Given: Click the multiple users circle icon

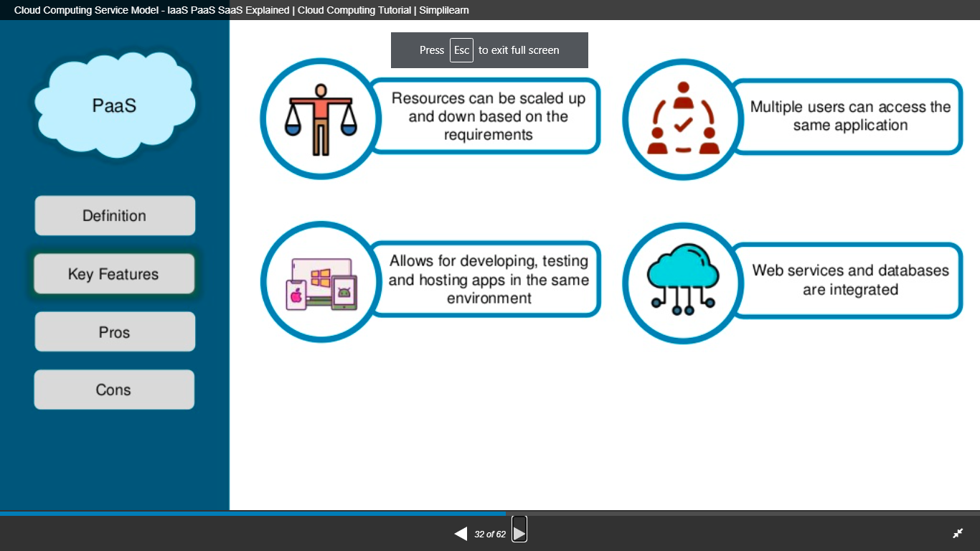Looking at the screenshot, I should pos(683,119).
